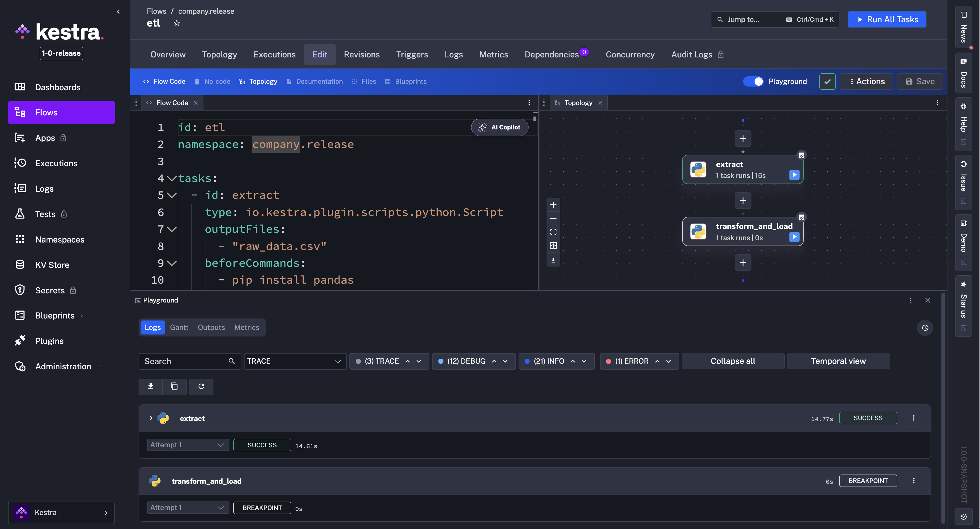Open Attempt 1 dropdown for transform_and_load

(x=188, y=507)
